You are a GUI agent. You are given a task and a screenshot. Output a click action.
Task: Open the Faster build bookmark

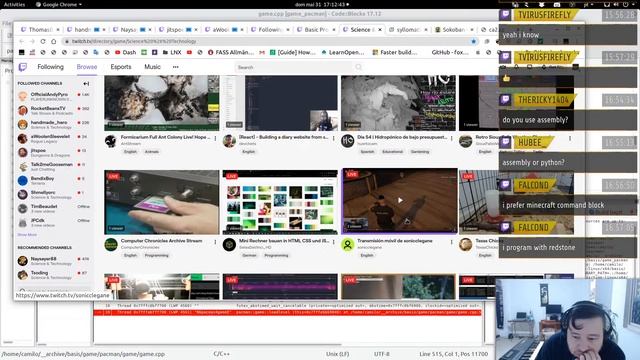coord(395,52)
